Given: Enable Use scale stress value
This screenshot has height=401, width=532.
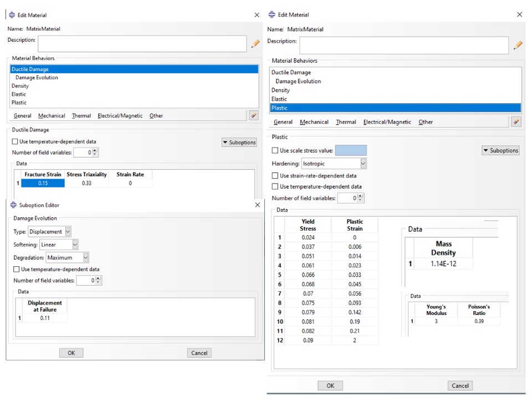Looking at the screenshot, I should pos(275,150).
